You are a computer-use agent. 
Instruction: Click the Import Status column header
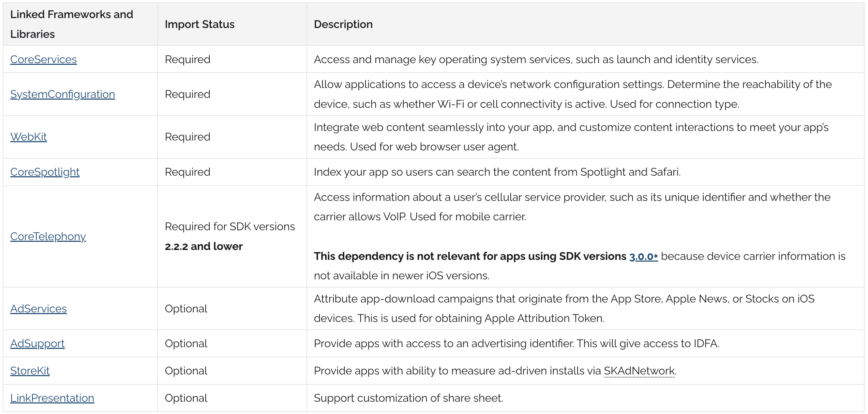[199, 24]
